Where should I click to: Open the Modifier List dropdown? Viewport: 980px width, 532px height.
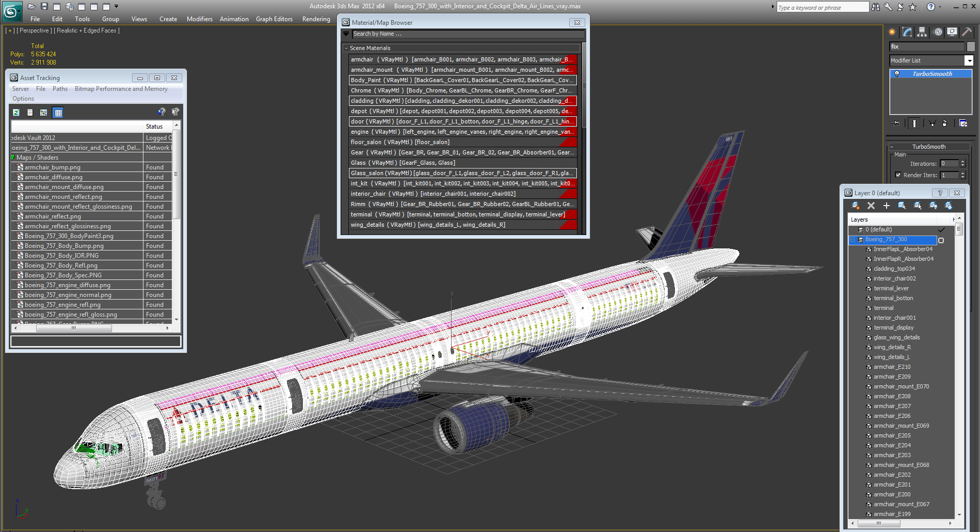pos(969,61)
